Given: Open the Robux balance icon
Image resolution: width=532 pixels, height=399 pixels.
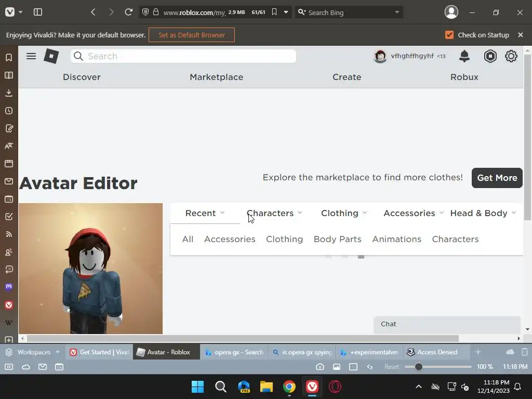Looking at the screenshot, I should [490, 56].
